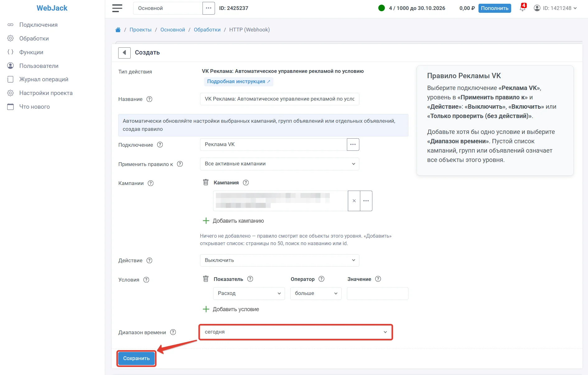
Task: Open the home breadcrumb icon
Action: pos(118,30)
